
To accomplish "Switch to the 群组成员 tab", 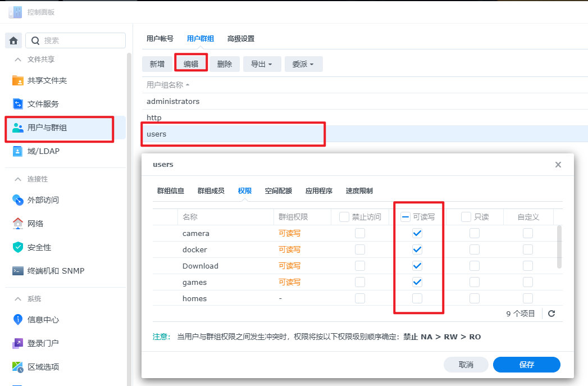I will click(211, 190).
